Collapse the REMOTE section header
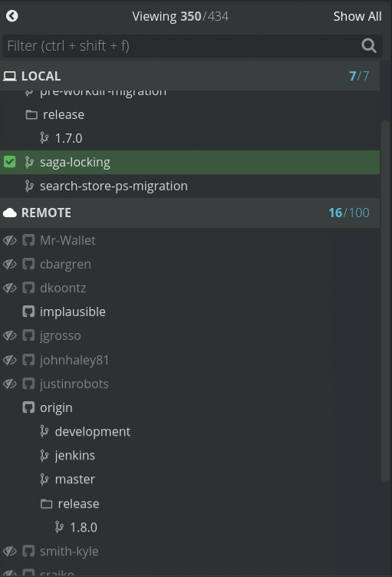 190,213
